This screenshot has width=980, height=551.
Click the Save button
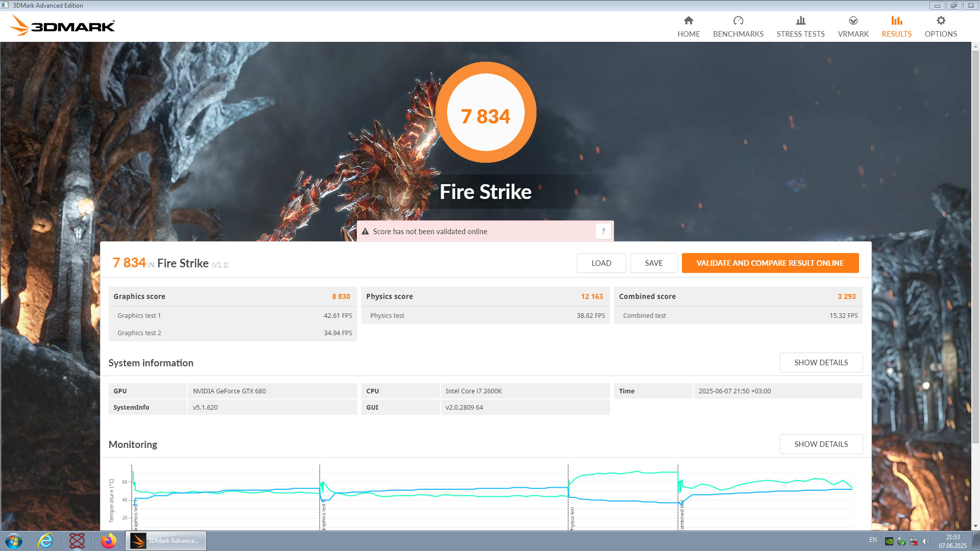pos(653,263)
